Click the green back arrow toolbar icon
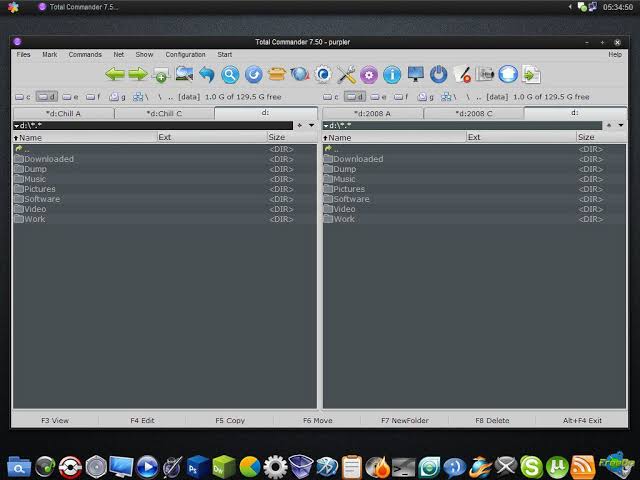This screenshot has width=640, height=480. (x=115, y=74)
